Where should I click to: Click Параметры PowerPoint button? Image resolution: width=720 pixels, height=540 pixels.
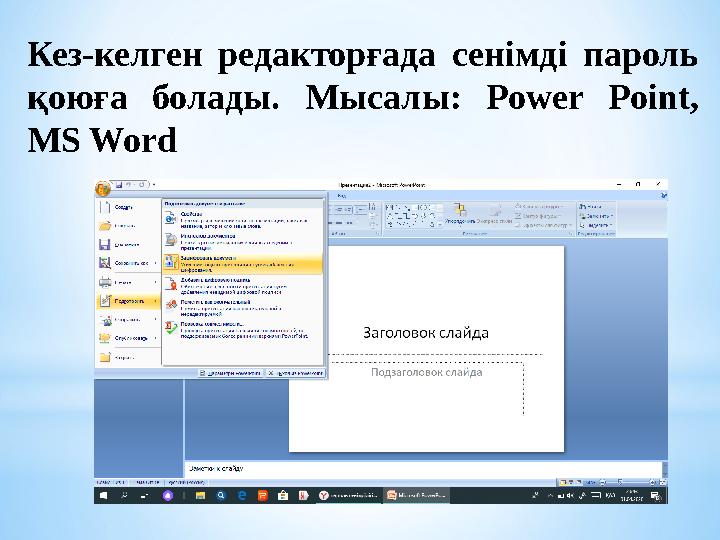tap(231, 373)
